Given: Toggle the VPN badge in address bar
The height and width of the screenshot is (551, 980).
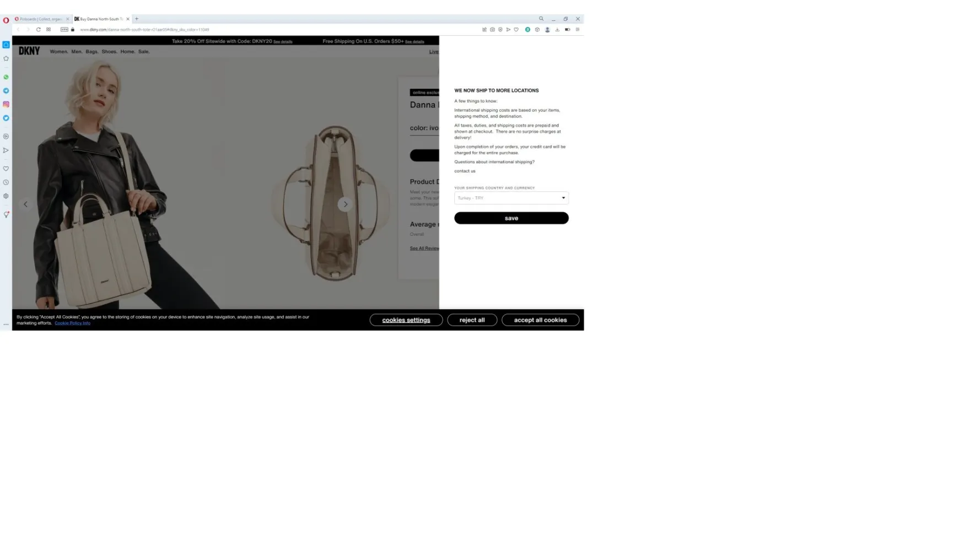Looking at the screenshot, I should (x=64, y=30).
